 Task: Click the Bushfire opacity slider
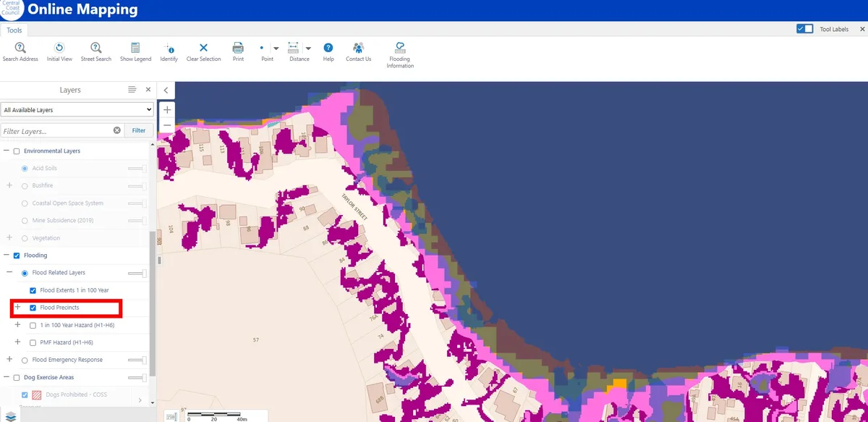137,186
